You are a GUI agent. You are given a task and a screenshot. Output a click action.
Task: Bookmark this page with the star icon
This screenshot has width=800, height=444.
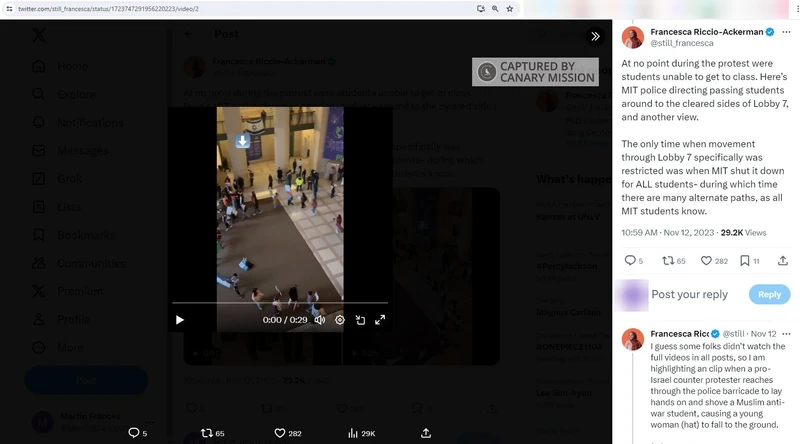click(510, 8)
